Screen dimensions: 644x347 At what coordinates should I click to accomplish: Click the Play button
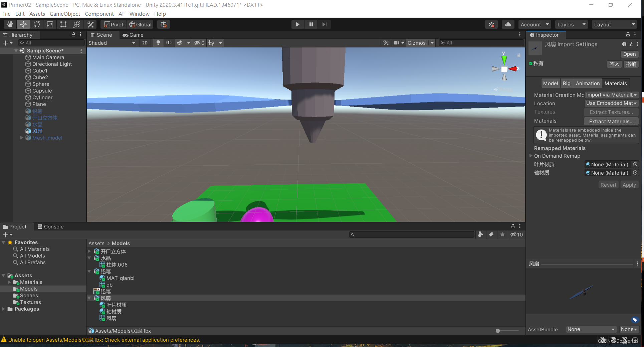tap(297, 24)
